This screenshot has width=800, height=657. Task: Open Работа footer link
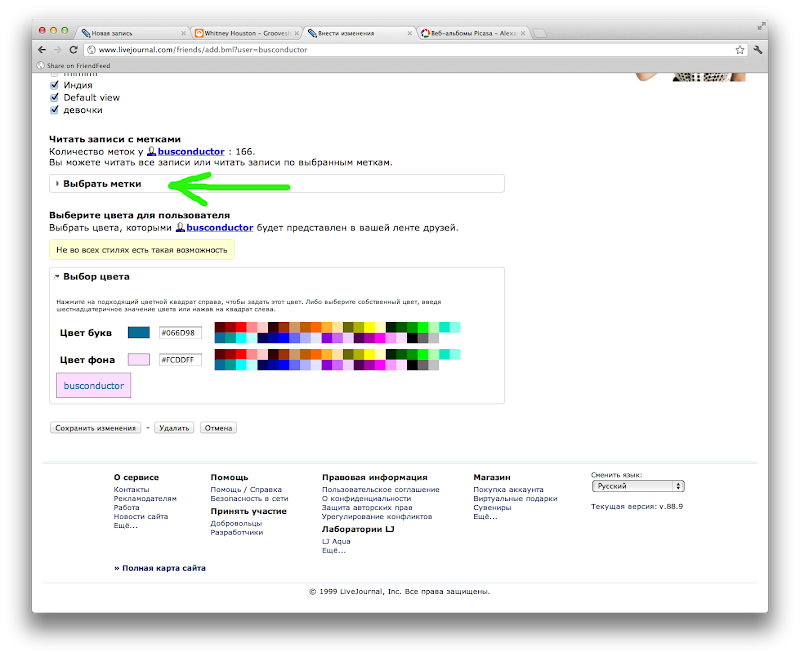pos(127,508)
